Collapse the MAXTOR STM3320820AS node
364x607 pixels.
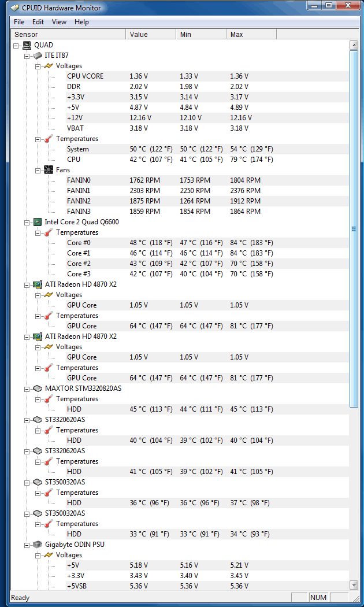(x=27, y=388)
